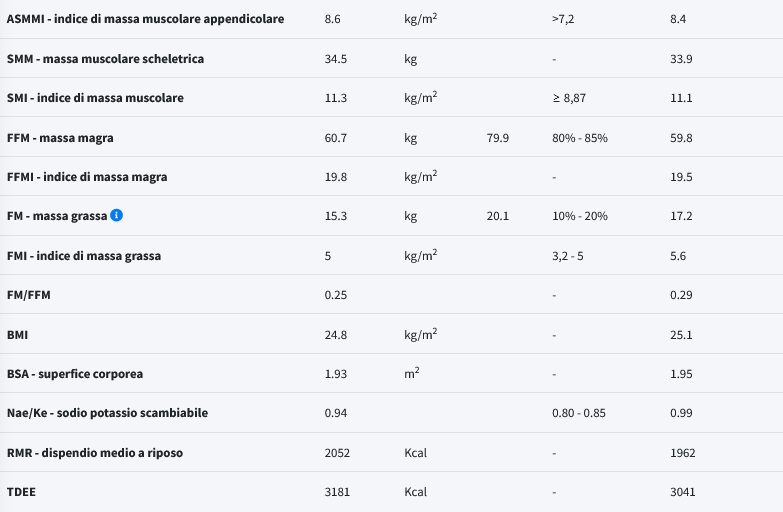The image size is (783, 512).
Task: Click the SMM massa muscolare scheletrica label
Action: (105, 59)
